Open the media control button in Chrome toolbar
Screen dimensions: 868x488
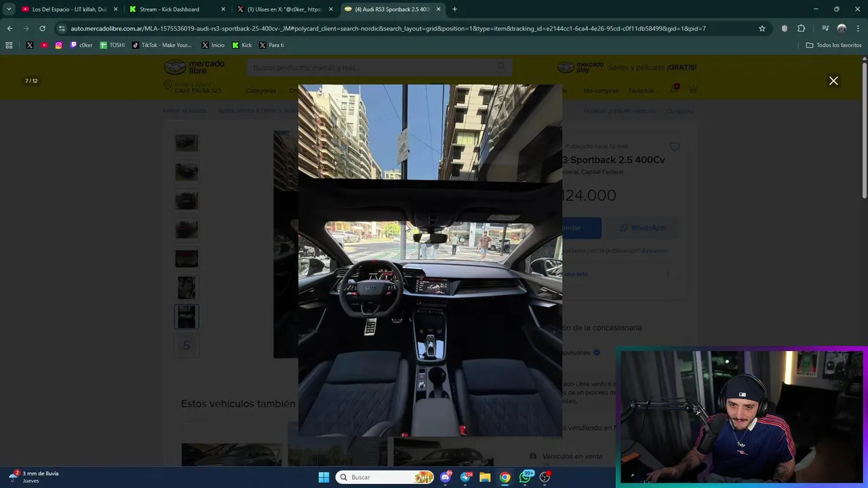[x=825, y=28]
